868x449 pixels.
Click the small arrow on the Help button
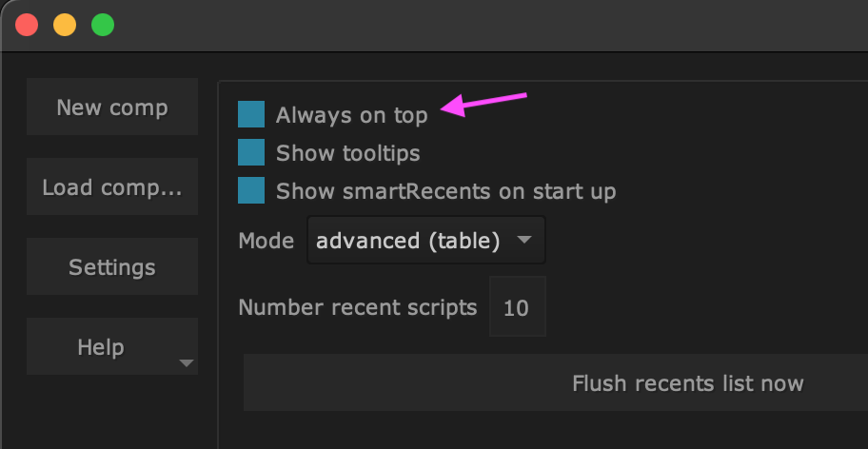click(x=187, y=363)
